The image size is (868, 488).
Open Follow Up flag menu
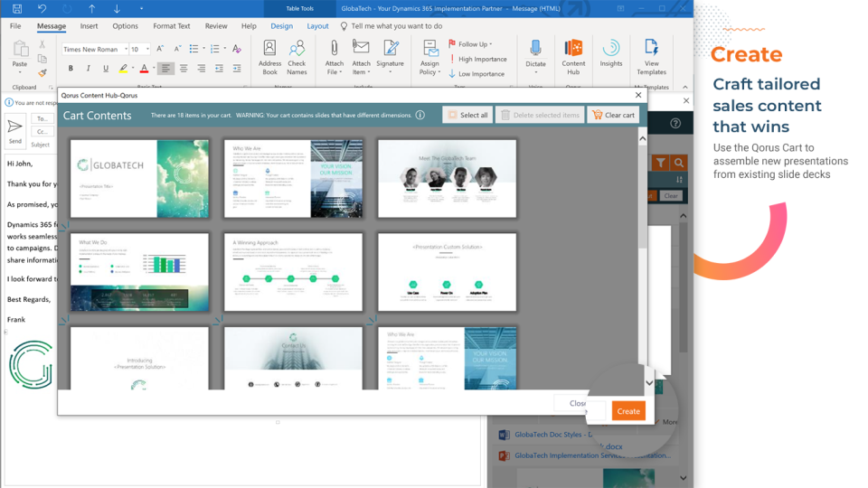470,43
